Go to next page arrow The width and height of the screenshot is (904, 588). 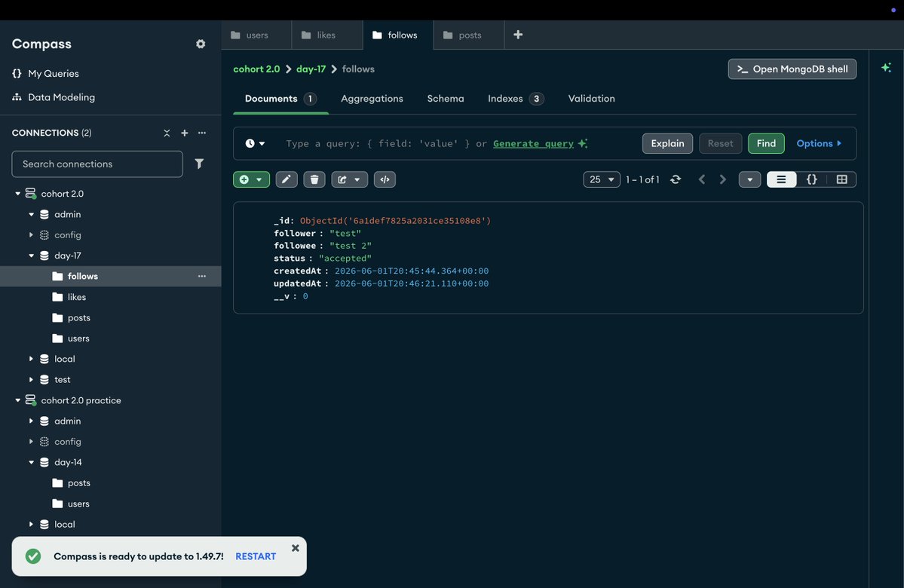tap(722, 179)
